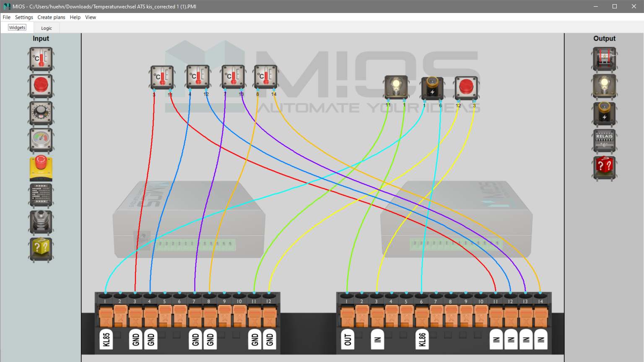This screenshot has height=362, width=644.
Task: Click the OUT terminal label on right connector
Action: (347, 339)
